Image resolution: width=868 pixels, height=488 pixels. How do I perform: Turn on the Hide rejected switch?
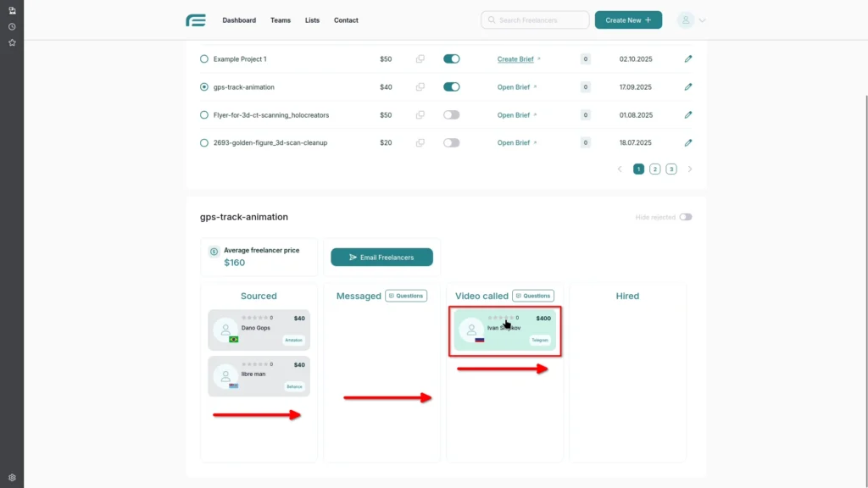pos(687,217)
